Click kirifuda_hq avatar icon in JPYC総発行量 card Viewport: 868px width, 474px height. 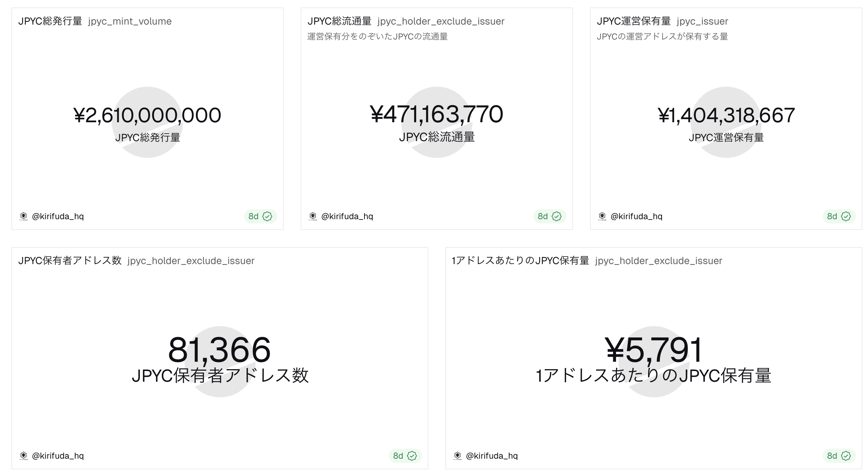(x=24, y=216)
